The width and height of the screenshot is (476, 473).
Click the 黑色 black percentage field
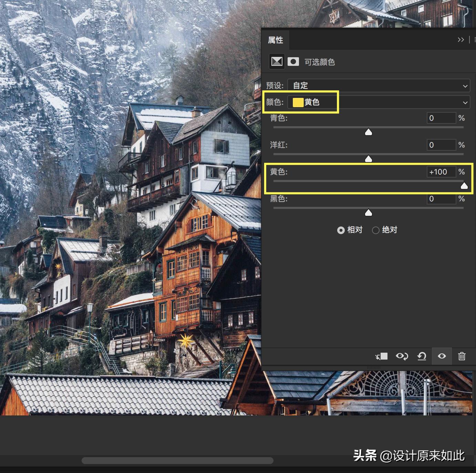441,199
